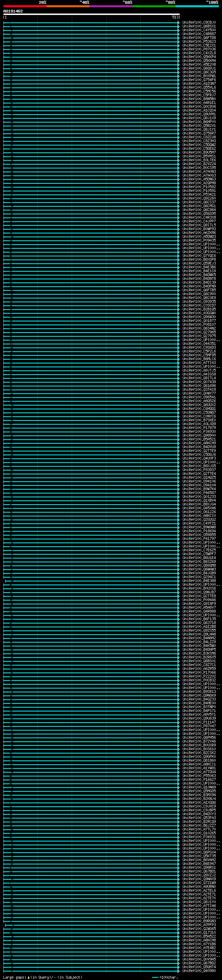Select label UniRef100_Q55VL6

[199, 88]
